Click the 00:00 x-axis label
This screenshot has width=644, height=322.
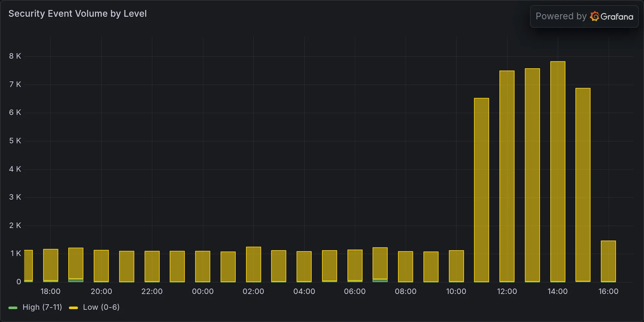click(203, 291)
